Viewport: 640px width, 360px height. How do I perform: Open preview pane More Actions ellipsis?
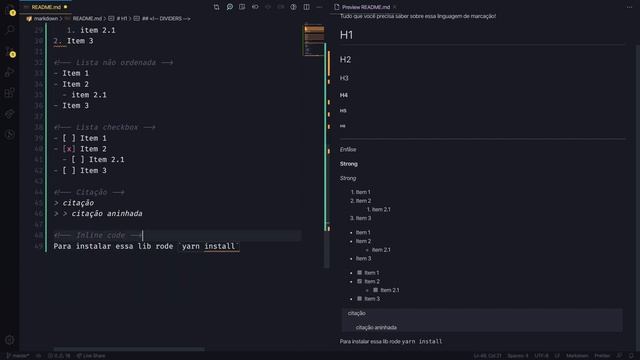point(629,7)
